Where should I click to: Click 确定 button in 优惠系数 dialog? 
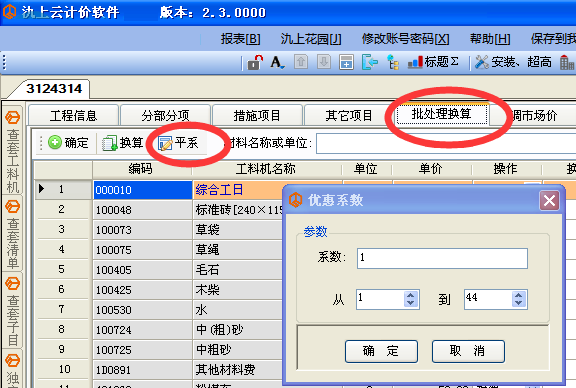tap(381, 351)
